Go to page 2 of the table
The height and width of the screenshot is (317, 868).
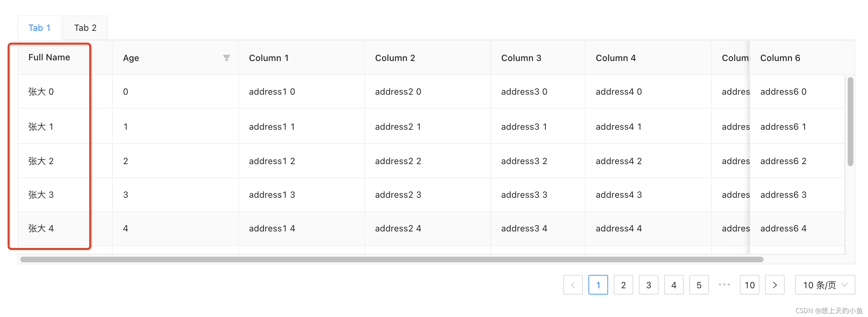click(623, 285)
